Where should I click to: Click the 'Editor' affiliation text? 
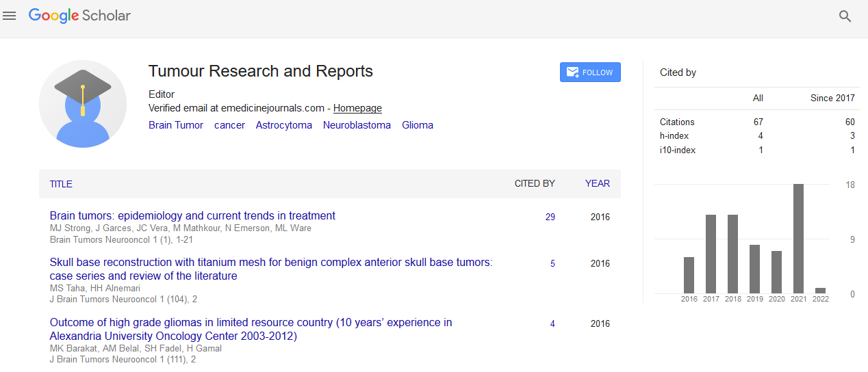(x=162, y=94)
